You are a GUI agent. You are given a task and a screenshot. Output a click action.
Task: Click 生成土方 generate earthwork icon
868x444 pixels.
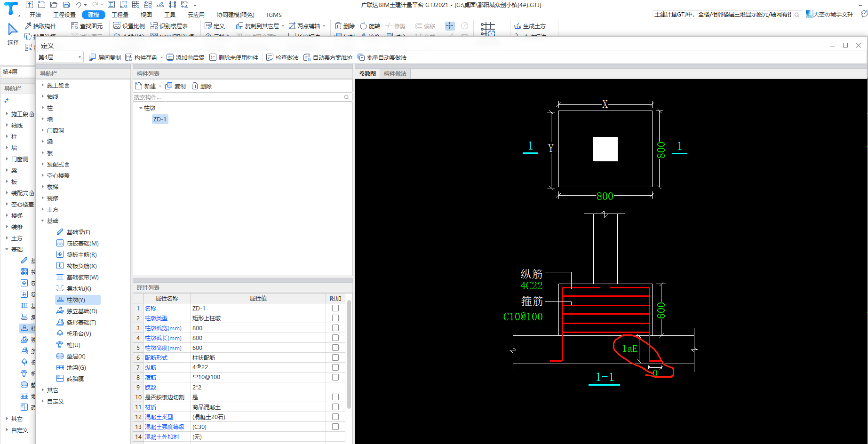point(518,26)
